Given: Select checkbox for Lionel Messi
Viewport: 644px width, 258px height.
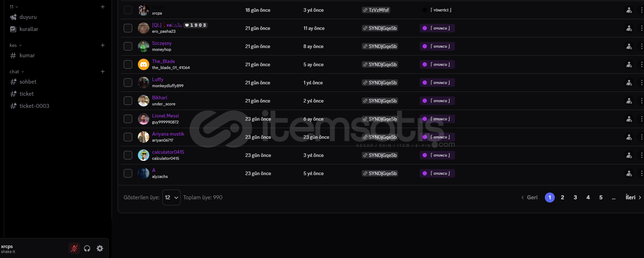Looking at the screenshot, I should point(128,119).
